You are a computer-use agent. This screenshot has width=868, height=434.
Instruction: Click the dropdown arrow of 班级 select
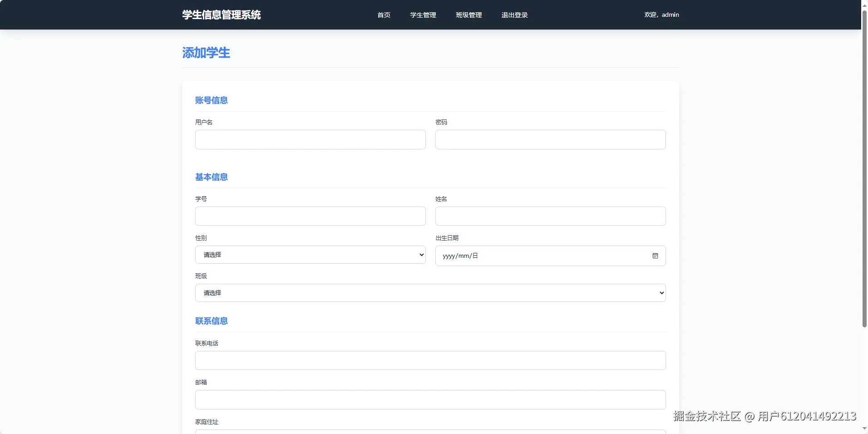[x=661, y=293]
